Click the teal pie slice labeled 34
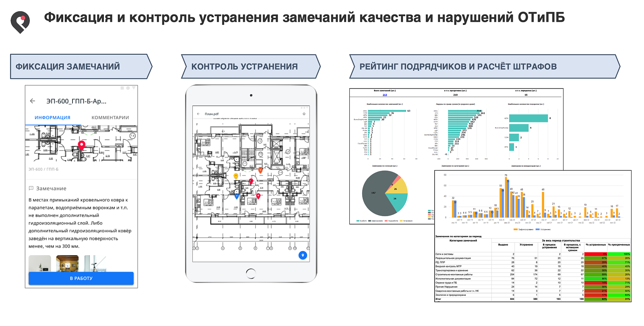Screen dimensions: 644x326 click(x=397, y=201)
